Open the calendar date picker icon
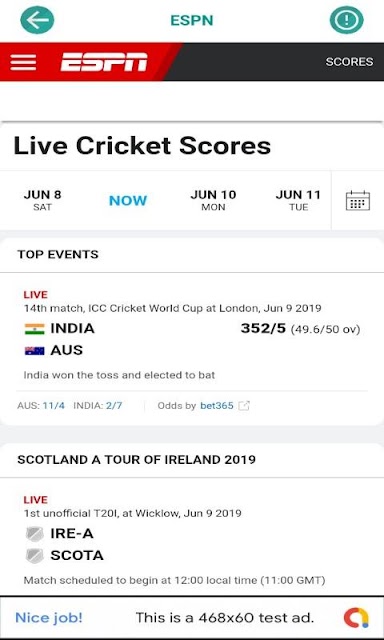The width and height of the screenshot is (384, 640). [358, 200]
